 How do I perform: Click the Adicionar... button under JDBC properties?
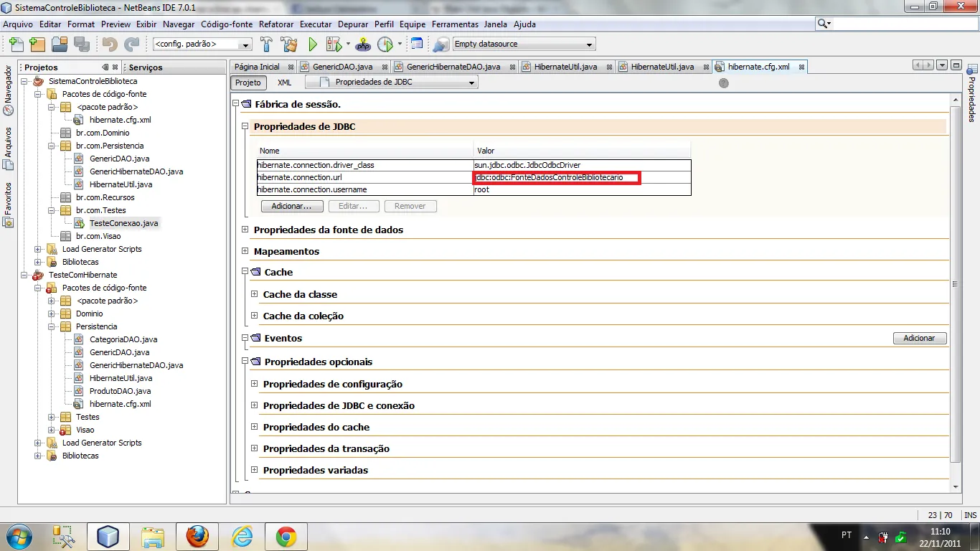pos(292,206)
